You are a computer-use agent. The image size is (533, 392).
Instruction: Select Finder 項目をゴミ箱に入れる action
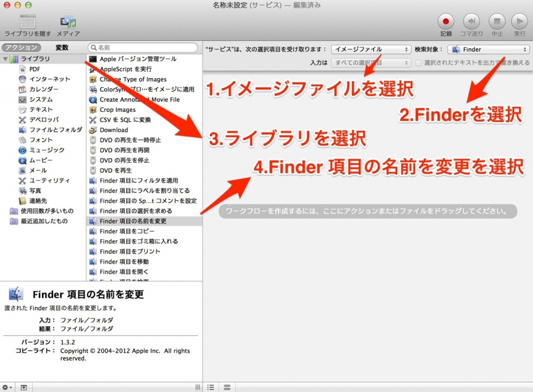[145, 242]
